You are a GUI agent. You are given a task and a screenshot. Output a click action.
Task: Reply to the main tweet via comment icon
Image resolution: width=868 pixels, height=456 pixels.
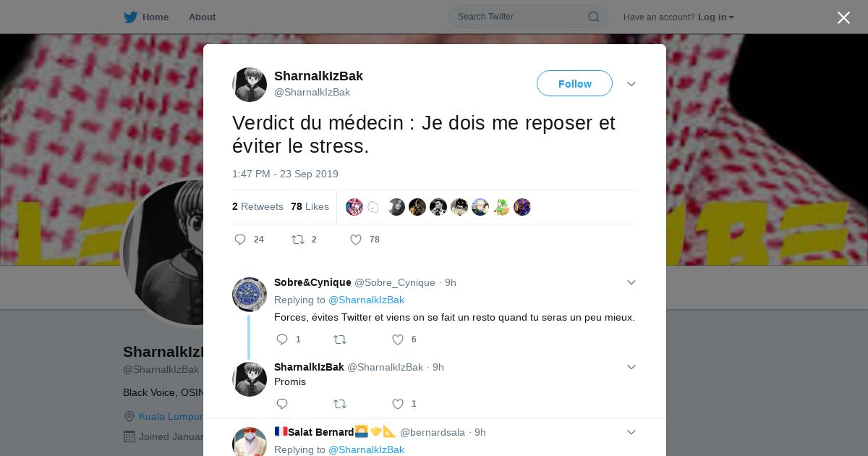240,240
